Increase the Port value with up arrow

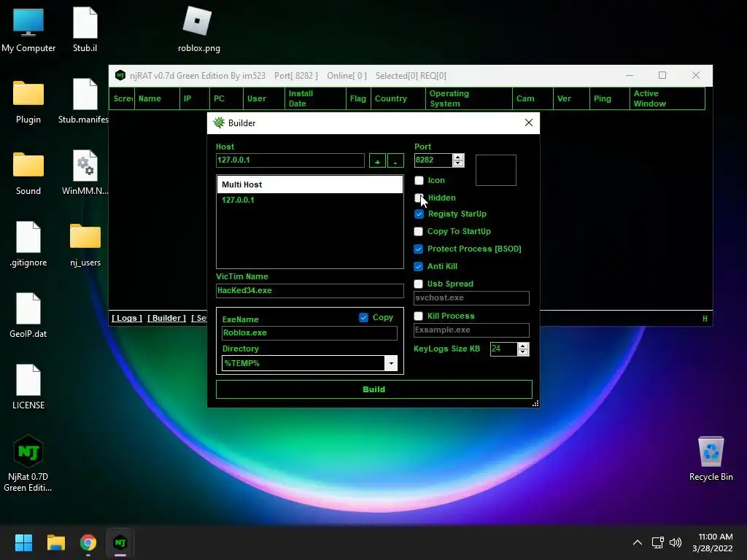(458, 157)
